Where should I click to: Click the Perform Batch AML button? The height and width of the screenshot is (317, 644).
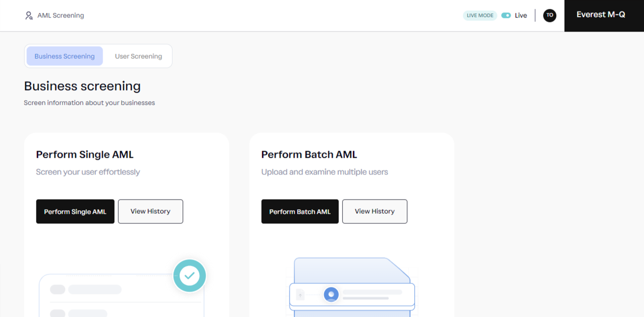tap(300, 212)
